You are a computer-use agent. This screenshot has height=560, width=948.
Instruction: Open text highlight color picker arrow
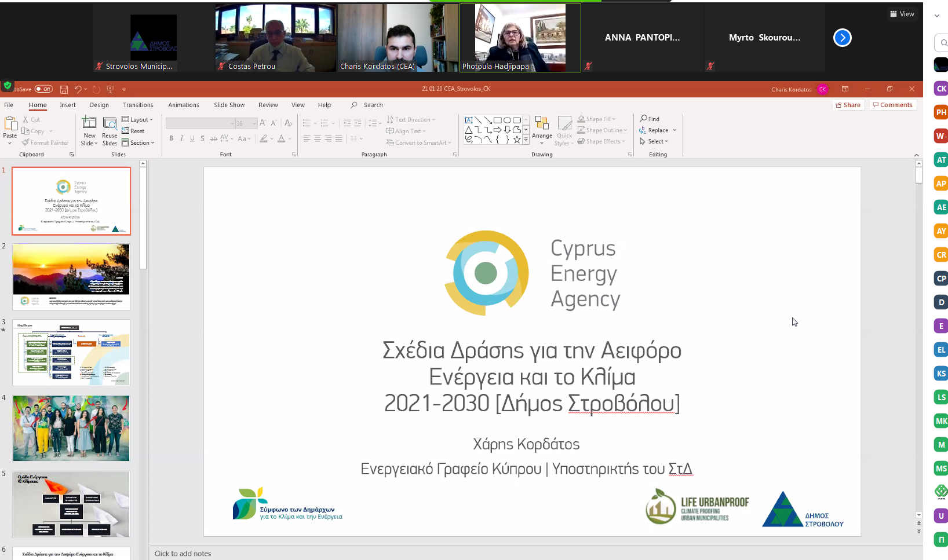click(x=272, y=139)
